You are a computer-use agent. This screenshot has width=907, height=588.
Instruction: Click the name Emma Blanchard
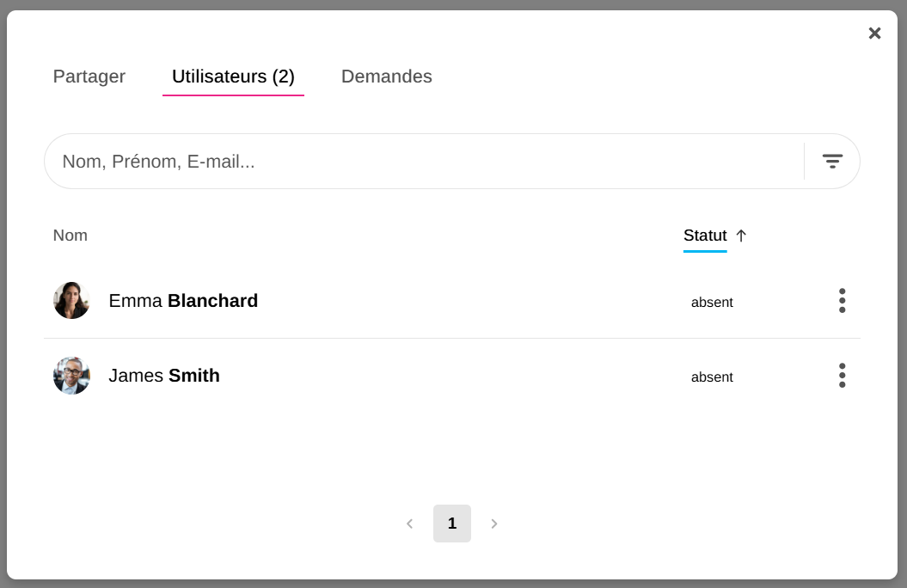(x=183, y=301)
